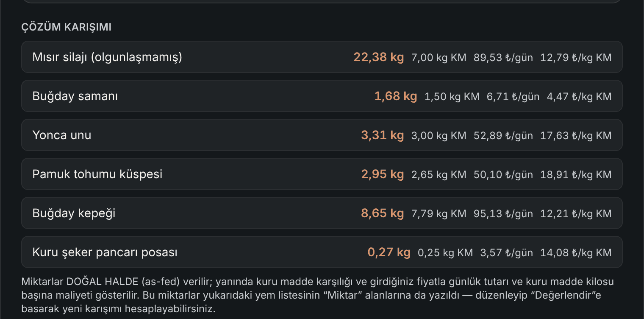Click the Kuru şeker pancarı posası row
Viewport: 644px width, 319px height.
click(322, 252)
